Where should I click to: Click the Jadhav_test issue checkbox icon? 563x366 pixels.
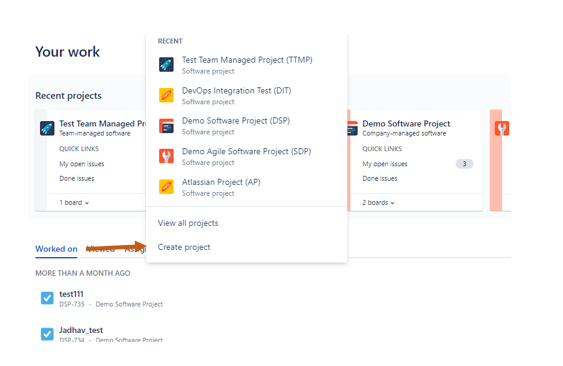pyautogui.click(x=47, y=334)
